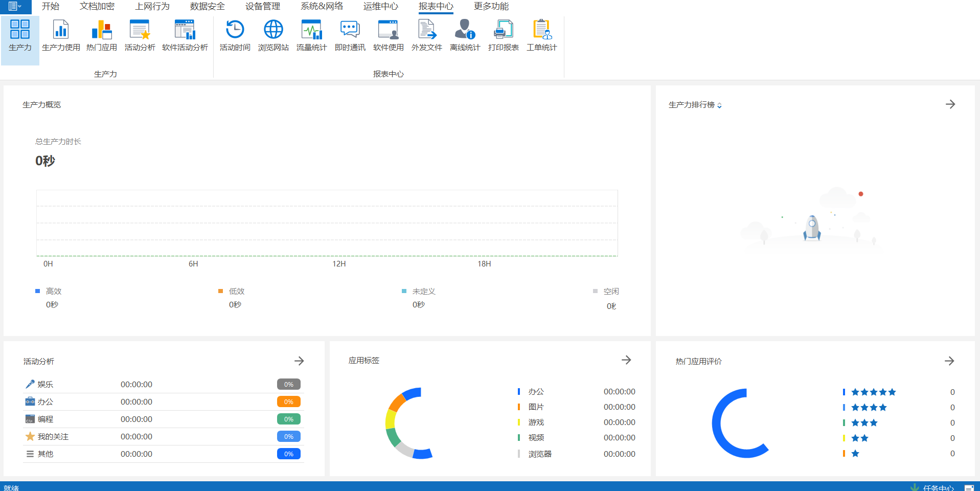
Task: Open 任务中心 in the status bar
Action: pos(938,487)
